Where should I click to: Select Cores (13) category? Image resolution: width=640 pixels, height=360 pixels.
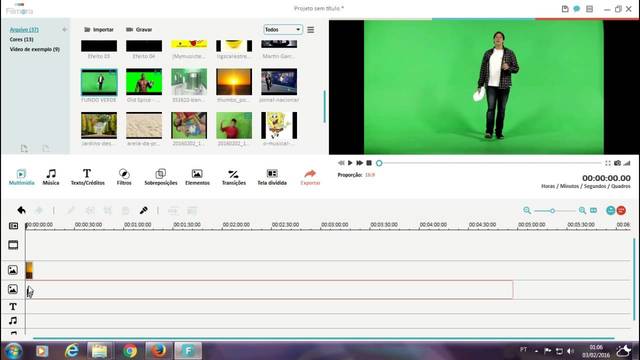coord(22,40)
